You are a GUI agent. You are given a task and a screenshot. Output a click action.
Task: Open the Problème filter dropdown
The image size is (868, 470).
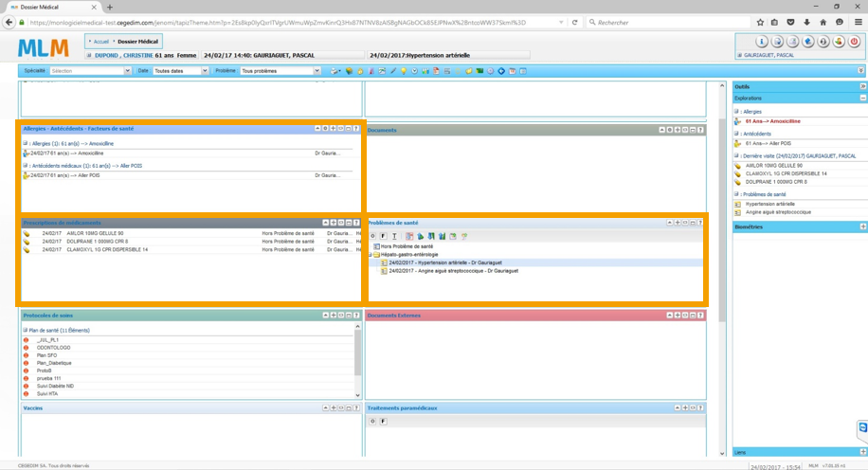point(280,71)
